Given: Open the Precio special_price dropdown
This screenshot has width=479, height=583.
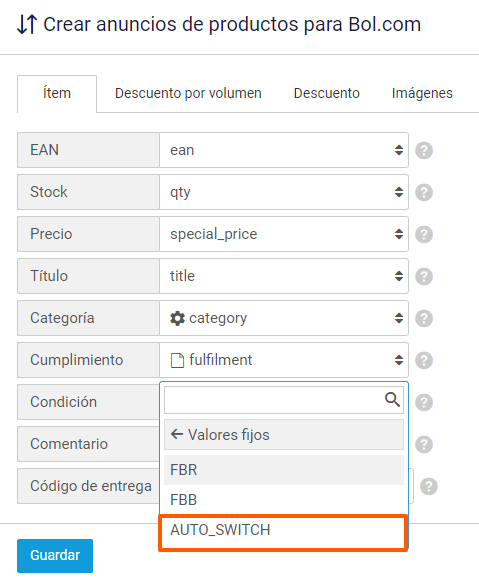Looking at the screenshot, I should tap(284, 234).
